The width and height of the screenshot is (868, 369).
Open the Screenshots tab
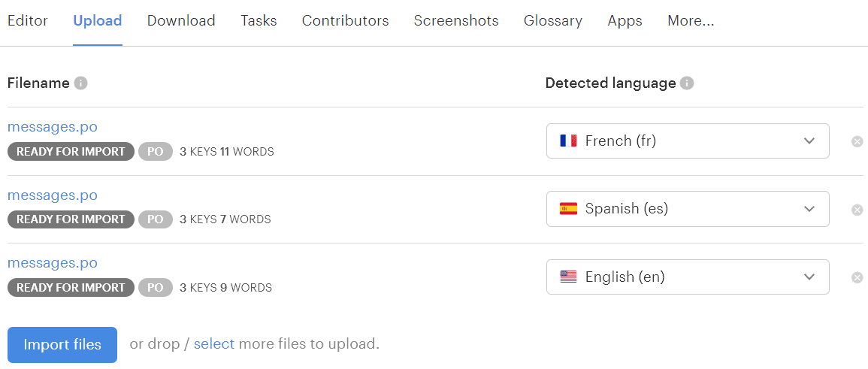tap(456, 21)
